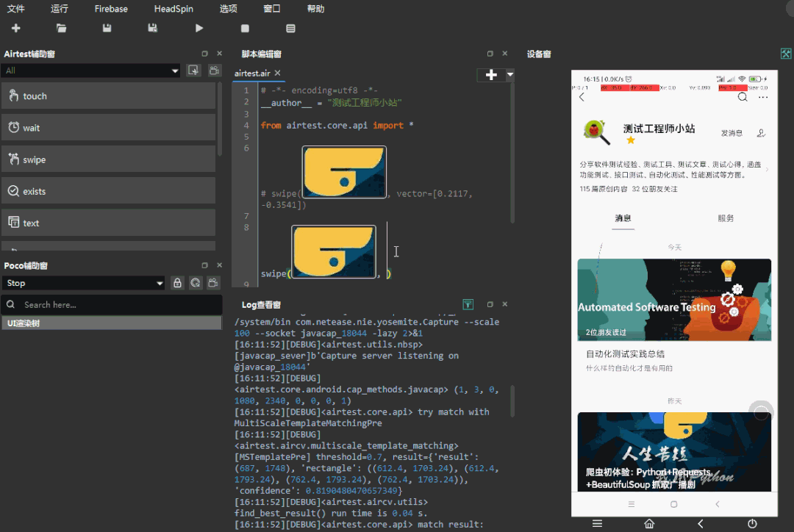Click the commented swipe image thumbnail
The height and width of the screenshot is (532, 794).
(x=344, y=172)
